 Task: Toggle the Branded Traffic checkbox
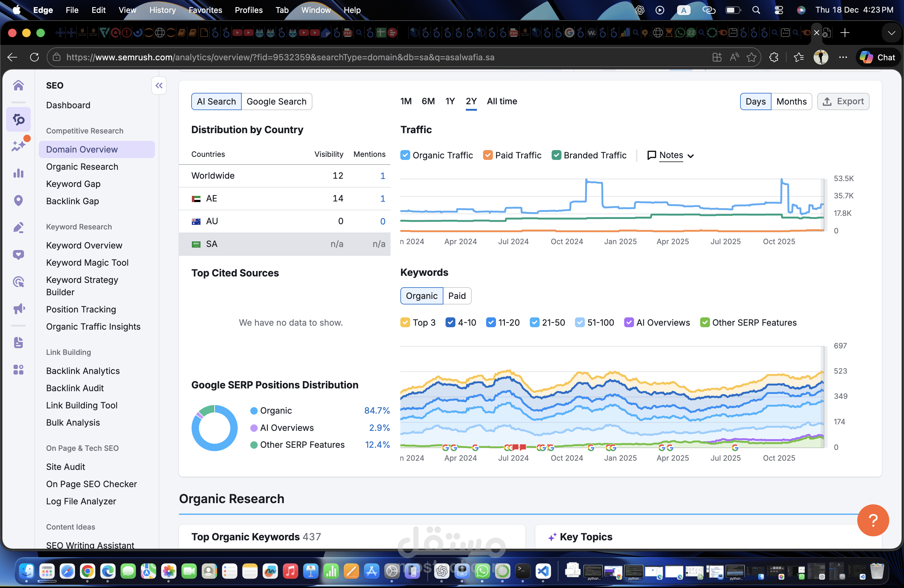point(556,155)
